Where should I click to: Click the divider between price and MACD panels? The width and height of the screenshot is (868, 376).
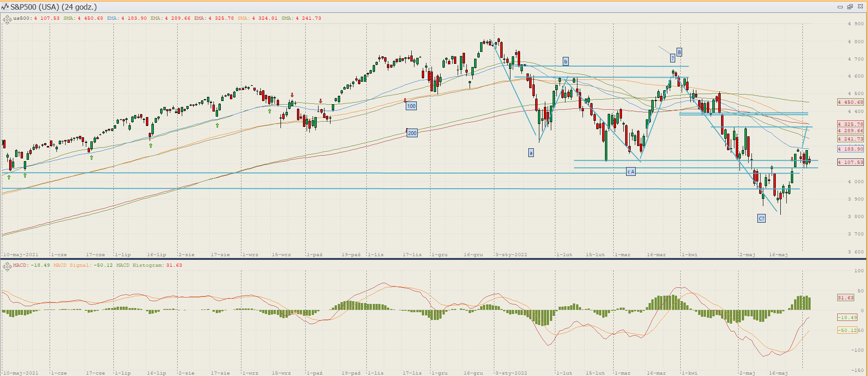coord(434,259)
